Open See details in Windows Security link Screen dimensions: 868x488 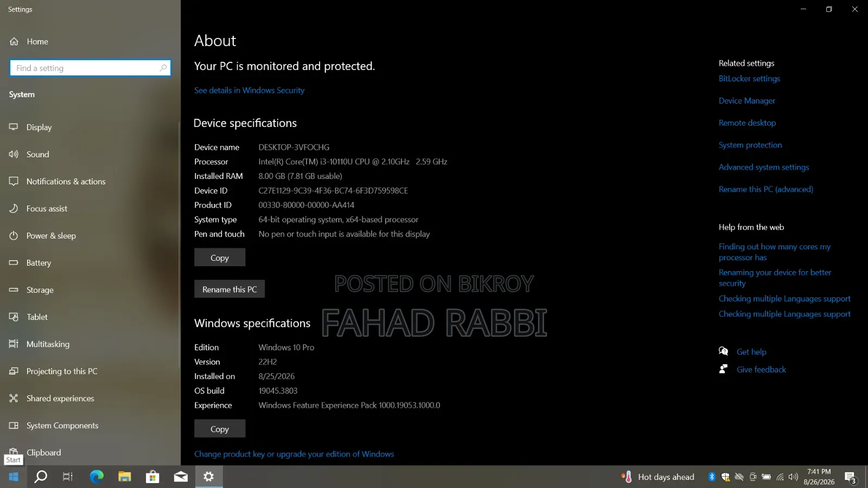click(x=249, y=90)
